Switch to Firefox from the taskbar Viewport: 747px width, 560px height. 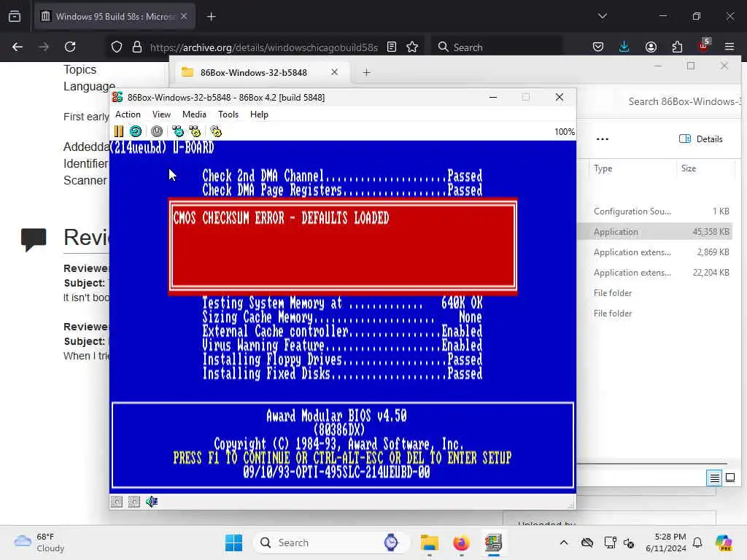[461, 542]
